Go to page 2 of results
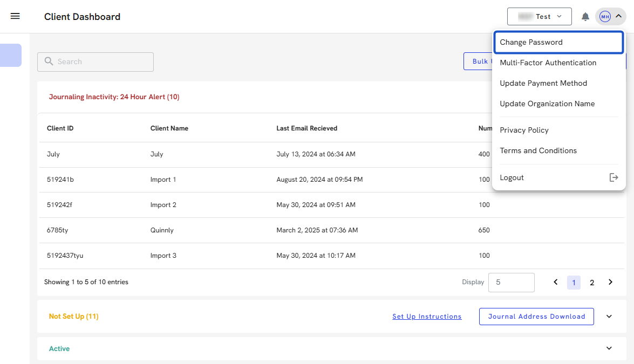 (592, 283)
